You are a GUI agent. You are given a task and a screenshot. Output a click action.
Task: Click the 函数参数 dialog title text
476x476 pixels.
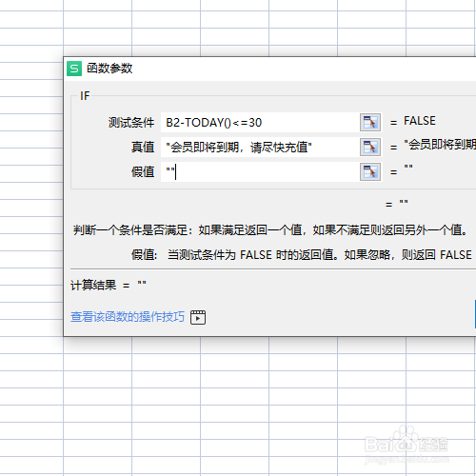(x=109, y=69)
